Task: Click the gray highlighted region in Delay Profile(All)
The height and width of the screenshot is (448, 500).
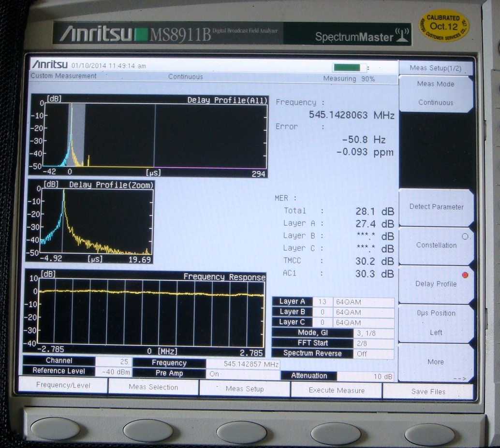Action: coord(76,134)
